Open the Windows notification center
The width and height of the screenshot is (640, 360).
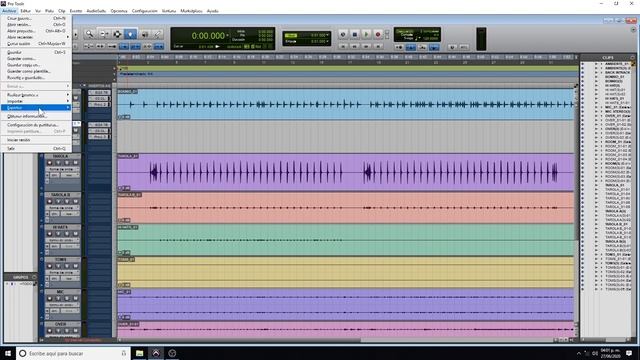click(629, 353)
